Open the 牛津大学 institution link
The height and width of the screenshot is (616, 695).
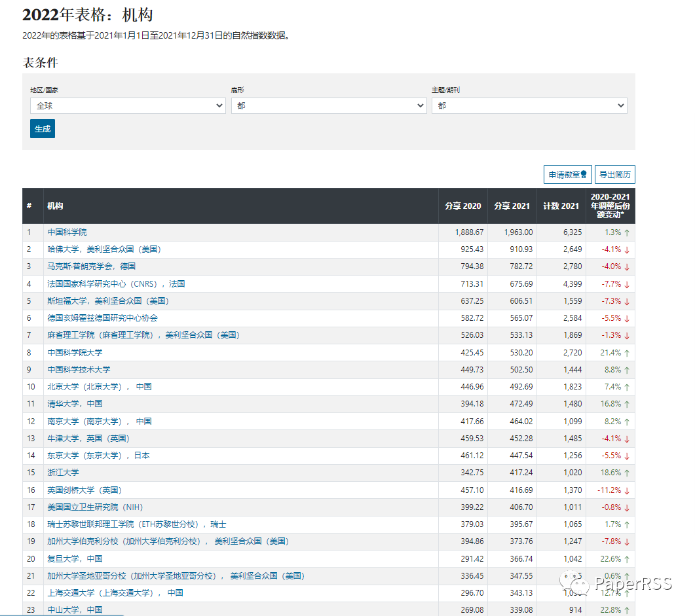88,439
